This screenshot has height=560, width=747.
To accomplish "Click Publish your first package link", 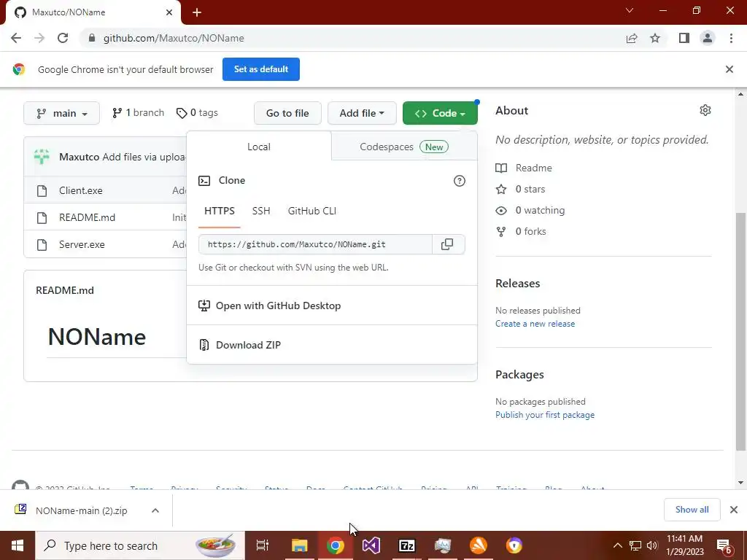I will [x=545, y=415].
